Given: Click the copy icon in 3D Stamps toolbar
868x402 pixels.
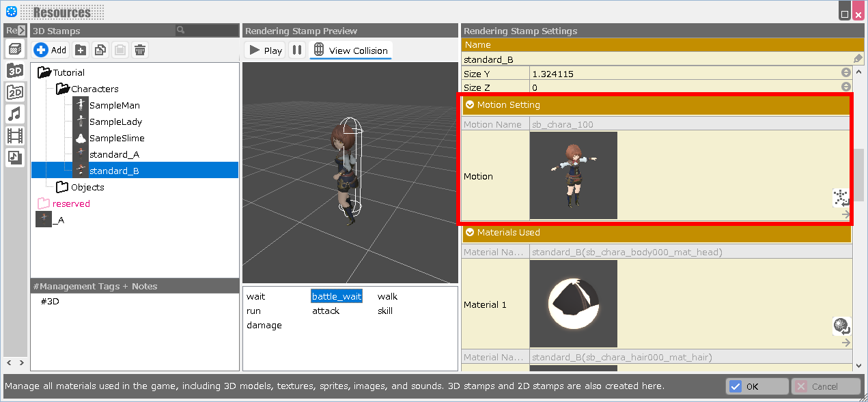Looking at the screenshot, I should click(x=100, y=50).
